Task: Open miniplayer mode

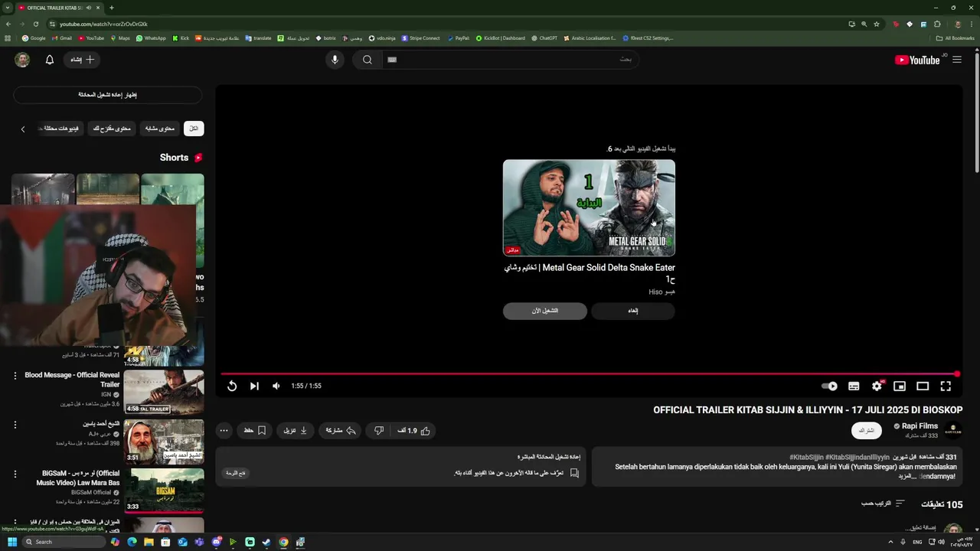Action: point(900,386)
